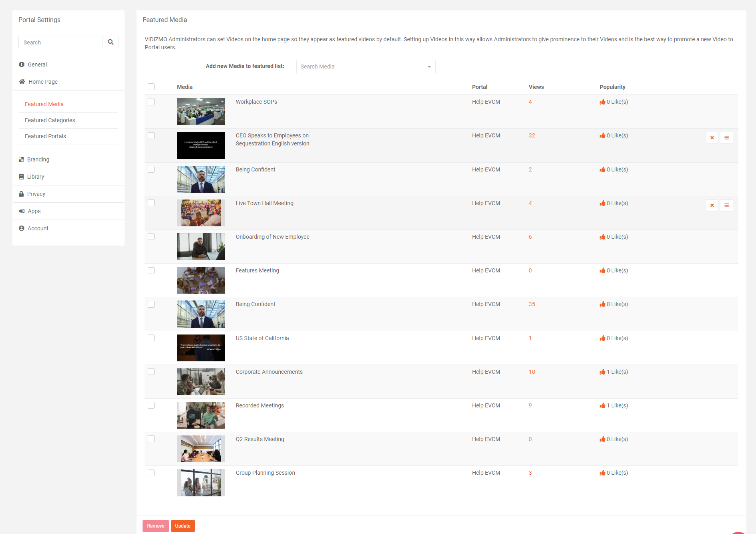Screen dimensions: 756x534
Task: Open the Q2 Results Meeting thumbnail
Action: [201, 449]
